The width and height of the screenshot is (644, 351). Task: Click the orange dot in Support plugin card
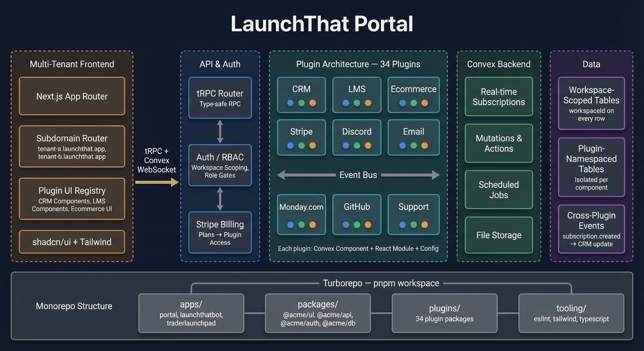424,225
